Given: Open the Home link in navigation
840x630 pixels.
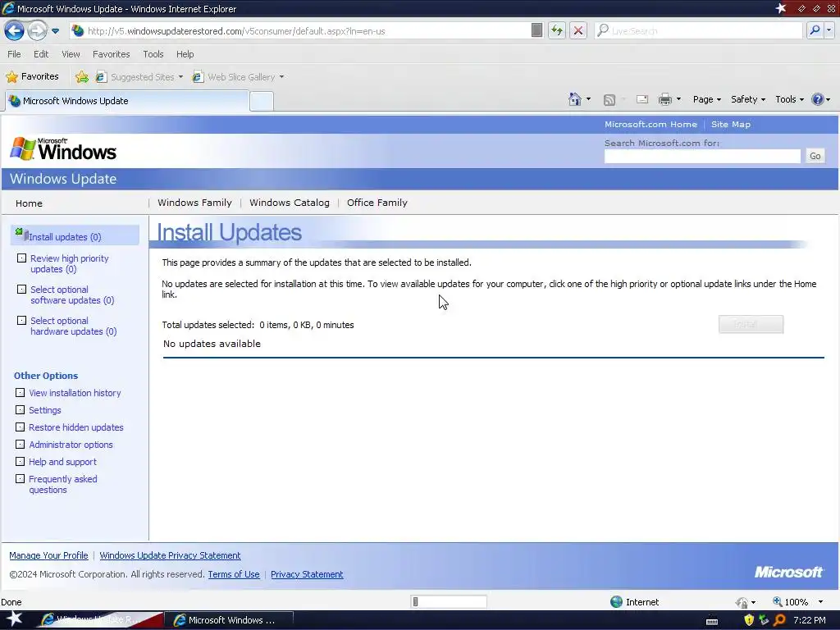Looking at the screenshot, I should (x=29, y=203).
